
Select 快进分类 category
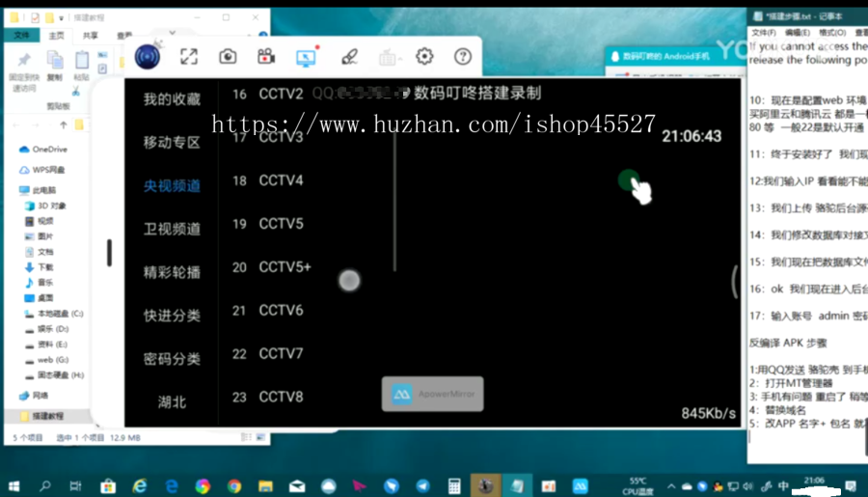[x=172, y=316]
